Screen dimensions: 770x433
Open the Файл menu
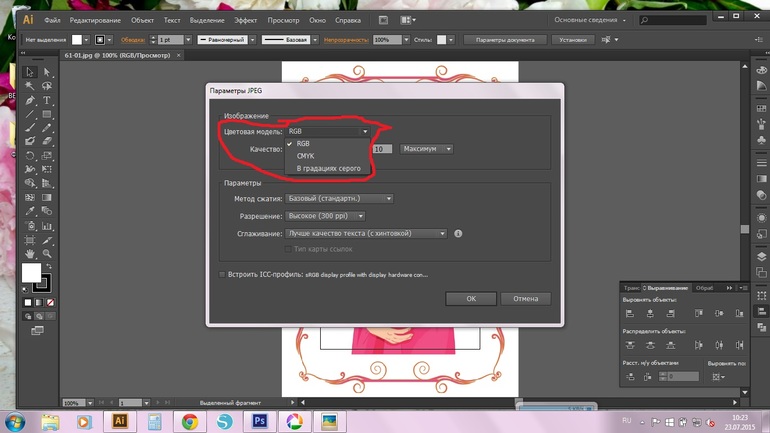(52, 20)
